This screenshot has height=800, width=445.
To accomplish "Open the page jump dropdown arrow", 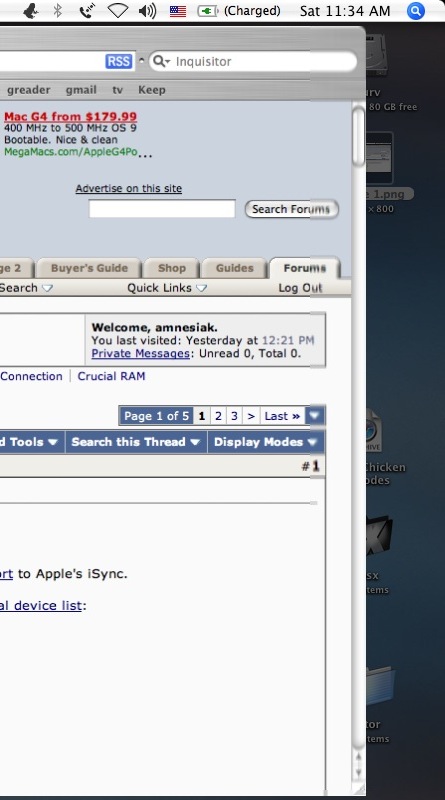I will pyautogui.click(x=314, y=416).
